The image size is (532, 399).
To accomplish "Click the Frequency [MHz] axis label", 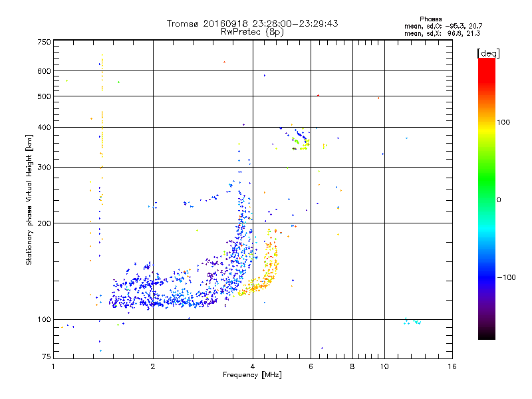I will point(252,375).
